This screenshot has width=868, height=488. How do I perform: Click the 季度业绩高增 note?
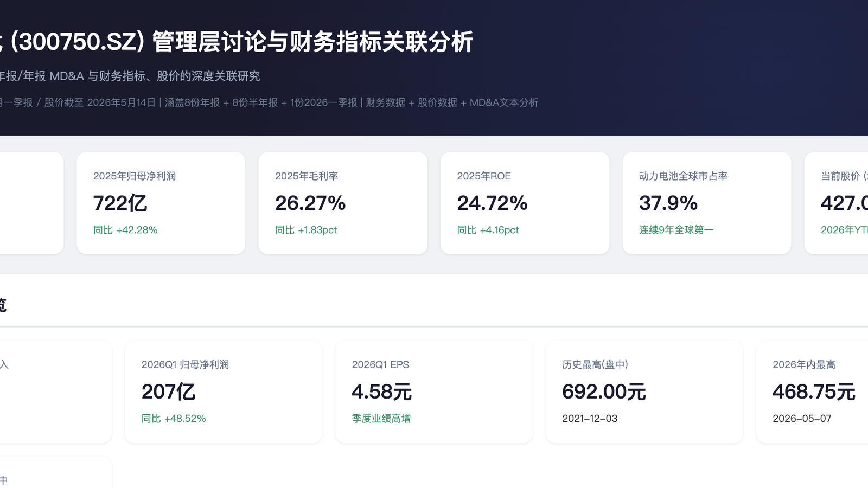pyautogui.click(x=381, y=419)
